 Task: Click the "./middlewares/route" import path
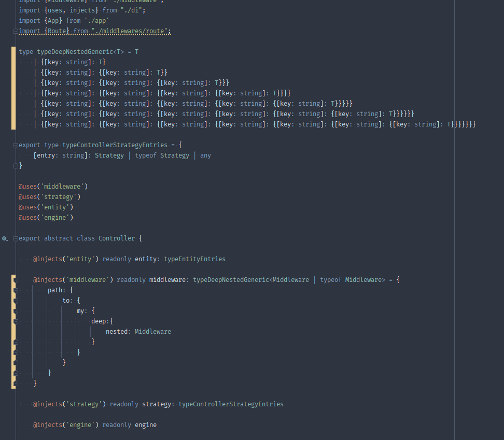130,31
